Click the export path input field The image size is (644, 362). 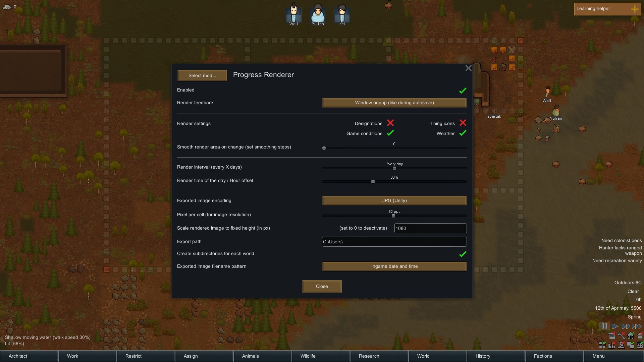click(x=394, y=241)
